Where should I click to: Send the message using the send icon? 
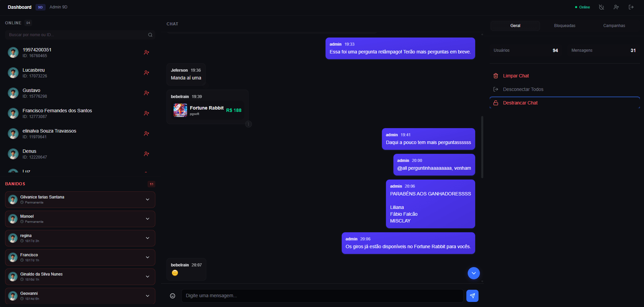[x=472, y=296]
